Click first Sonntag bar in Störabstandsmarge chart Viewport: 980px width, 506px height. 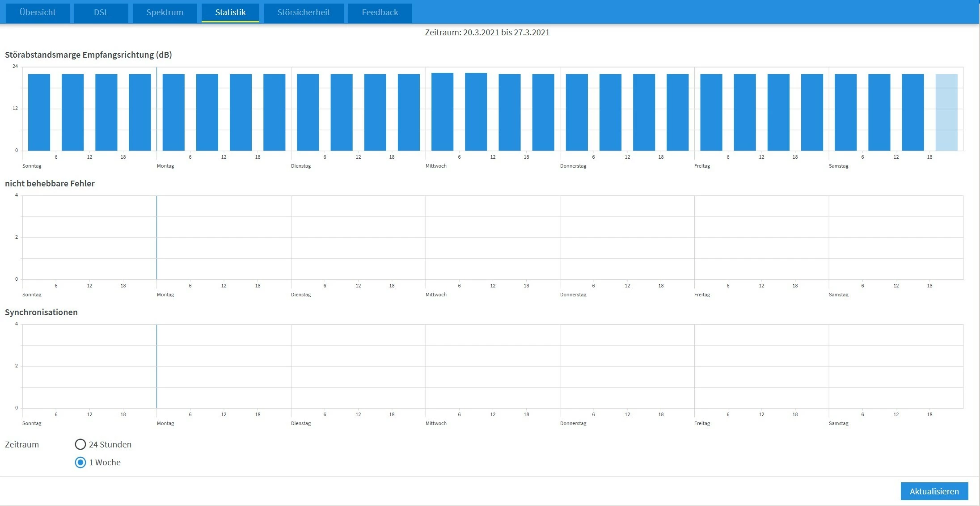[39, 112]
